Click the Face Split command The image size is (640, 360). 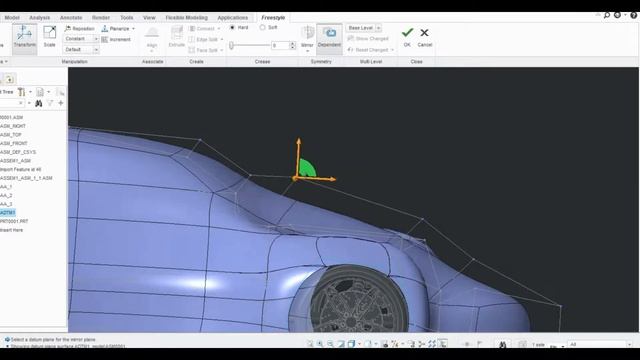tap(204, 50)
